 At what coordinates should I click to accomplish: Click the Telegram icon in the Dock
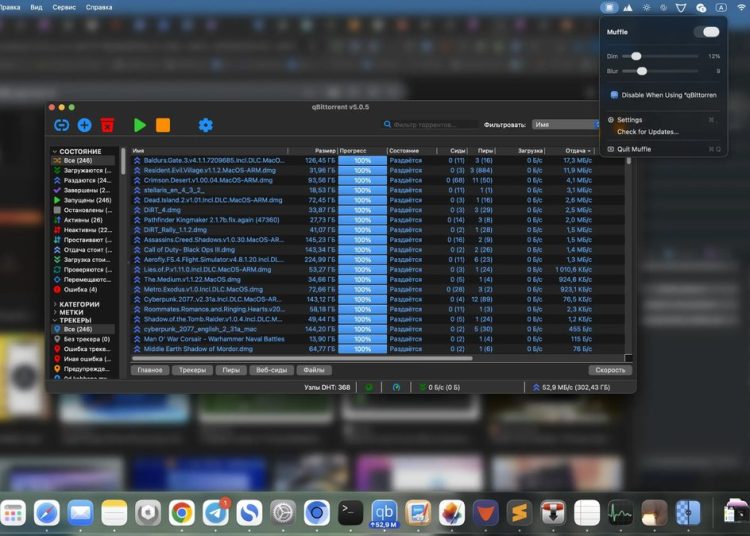tap(215, 513)
